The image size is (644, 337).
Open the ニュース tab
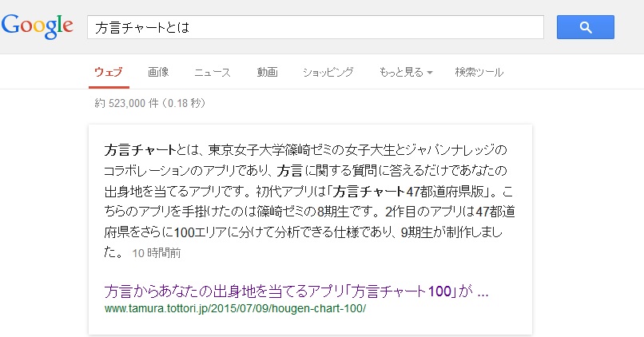213,72
